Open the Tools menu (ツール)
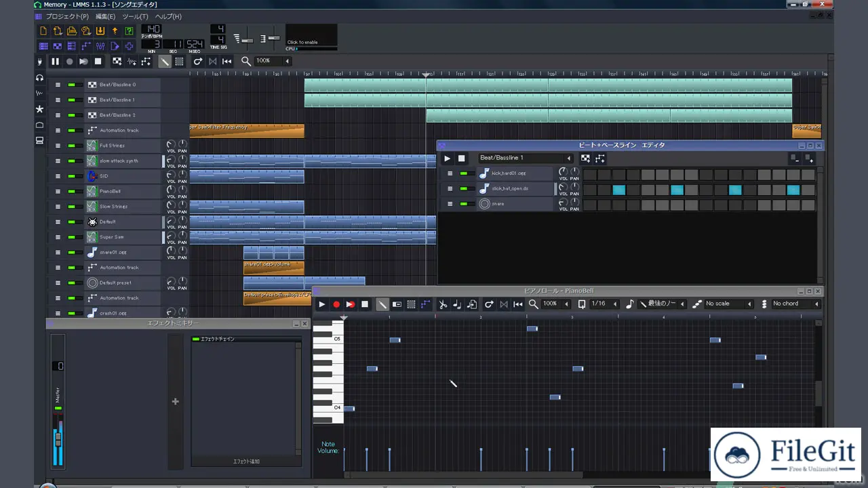 point(135,16)
